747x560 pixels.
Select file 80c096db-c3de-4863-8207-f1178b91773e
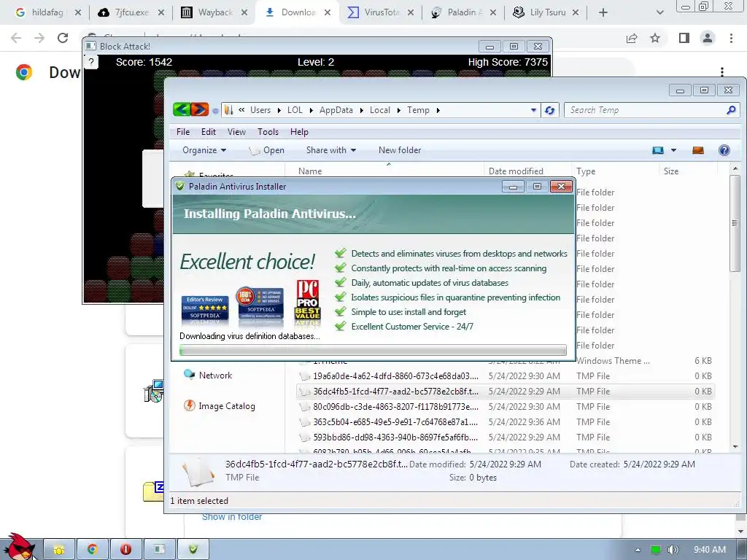coord(505,407)
